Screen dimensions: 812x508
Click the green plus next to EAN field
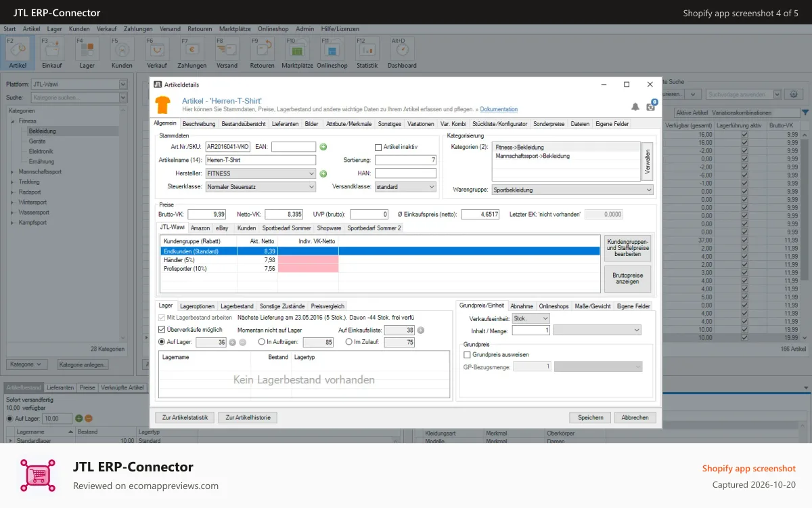point(323,147)
